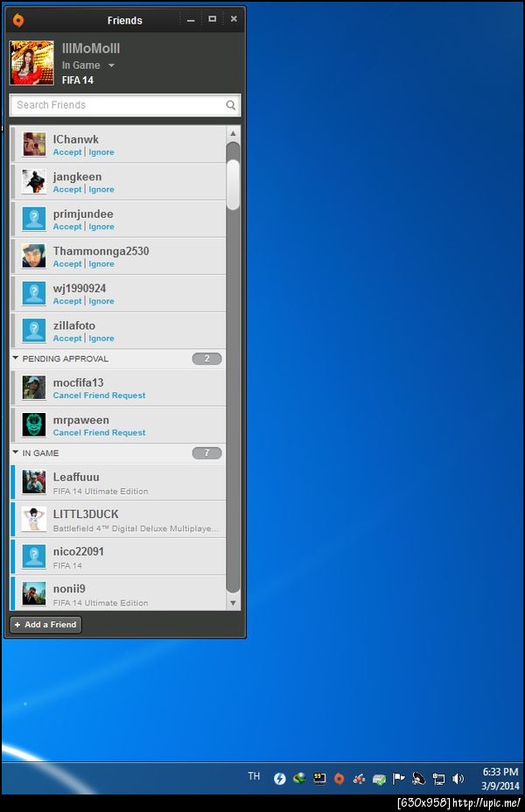Viewport: 525px width, 812px height.
Task: Click nico22091's default avatar icon
Action: [x=33, y=556]
